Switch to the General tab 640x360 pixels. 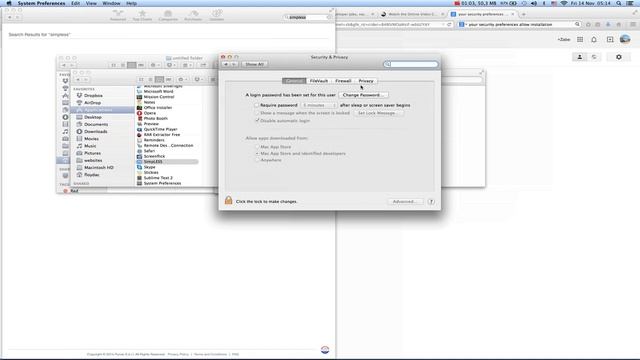[294, 81]
